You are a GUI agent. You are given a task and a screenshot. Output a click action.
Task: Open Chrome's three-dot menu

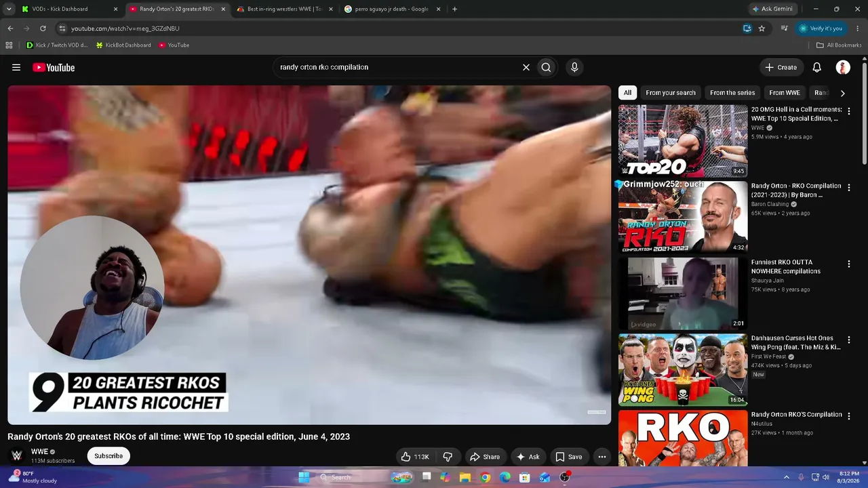(858, 28)
